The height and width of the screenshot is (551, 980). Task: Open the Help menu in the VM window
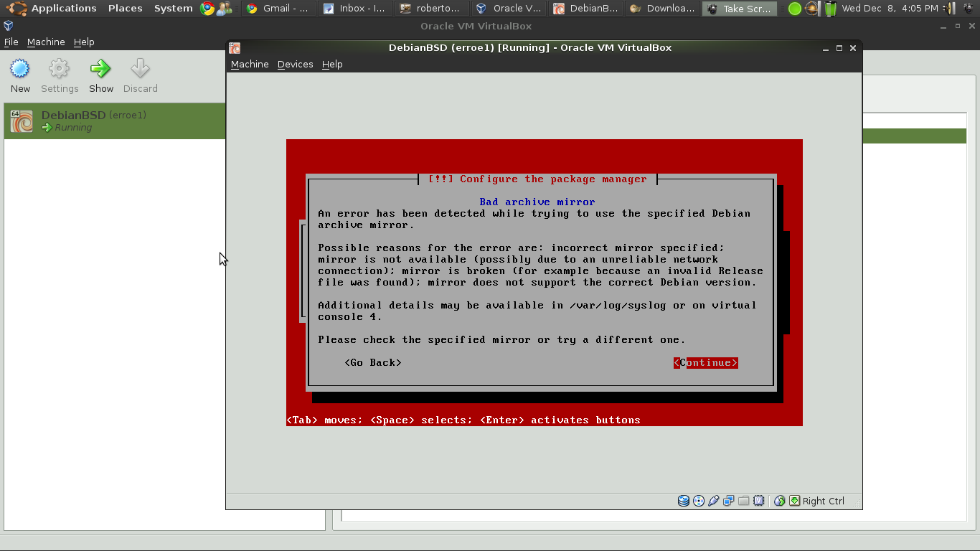click(x=332, y=64)
